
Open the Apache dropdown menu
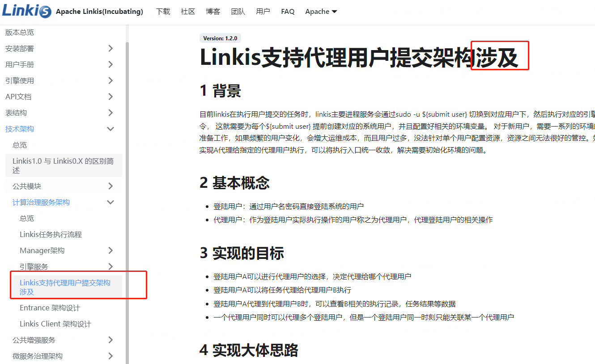pyautogui.click(x=321, y=12)
